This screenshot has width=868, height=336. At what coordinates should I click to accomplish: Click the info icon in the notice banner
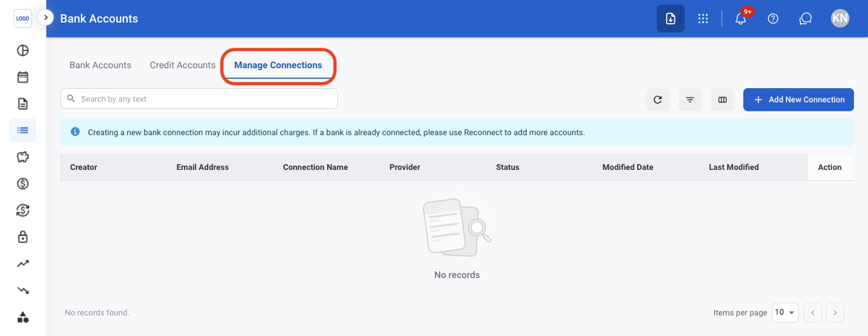[75, 132]
